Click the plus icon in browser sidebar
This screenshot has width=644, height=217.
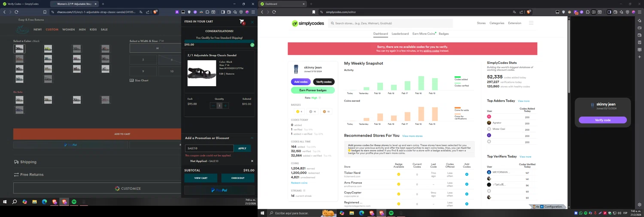click(639, 57)
